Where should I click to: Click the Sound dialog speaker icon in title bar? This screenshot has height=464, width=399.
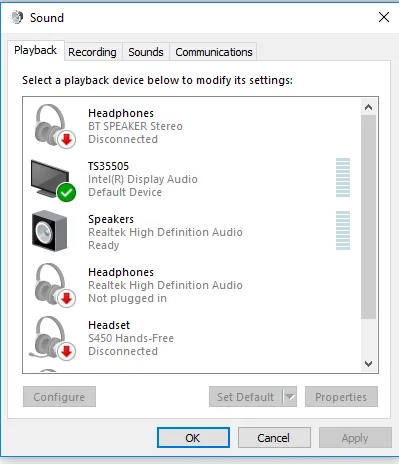17,17
